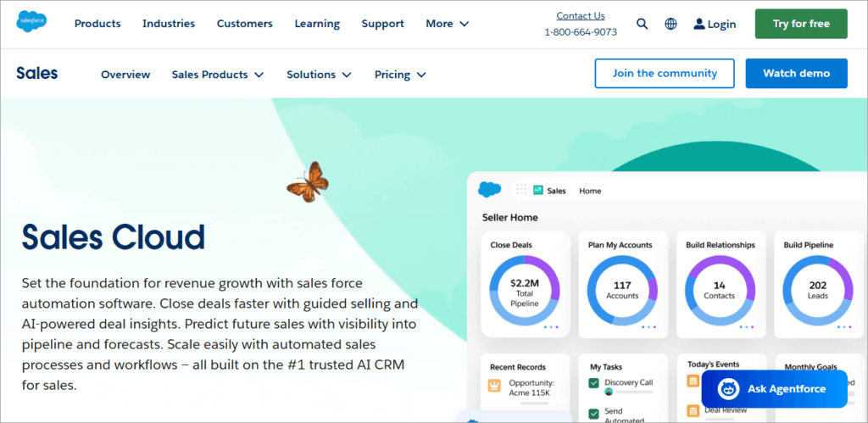Click the 202 Leads donut chart

point(818,291)
